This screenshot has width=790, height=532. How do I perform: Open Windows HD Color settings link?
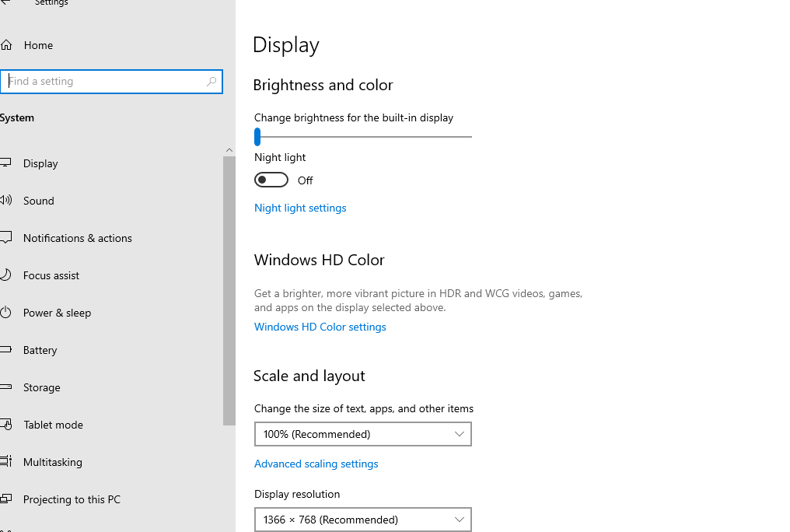point(320,327)
